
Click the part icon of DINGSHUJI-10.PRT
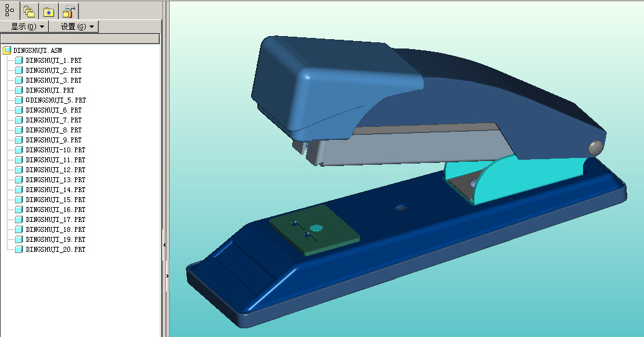tap(19, 150)
